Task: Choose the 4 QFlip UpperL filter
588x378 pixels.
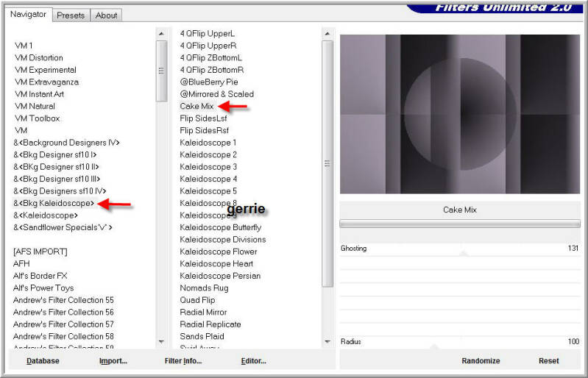Action: click(208, 33)
